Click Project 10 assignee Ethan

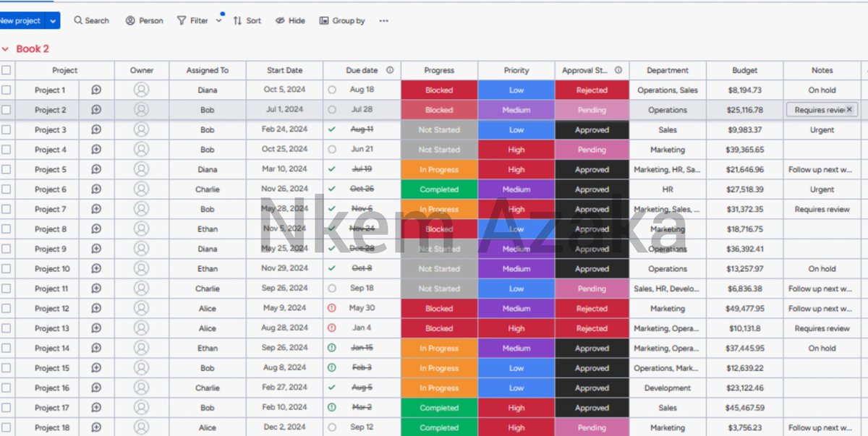point(208,268)
